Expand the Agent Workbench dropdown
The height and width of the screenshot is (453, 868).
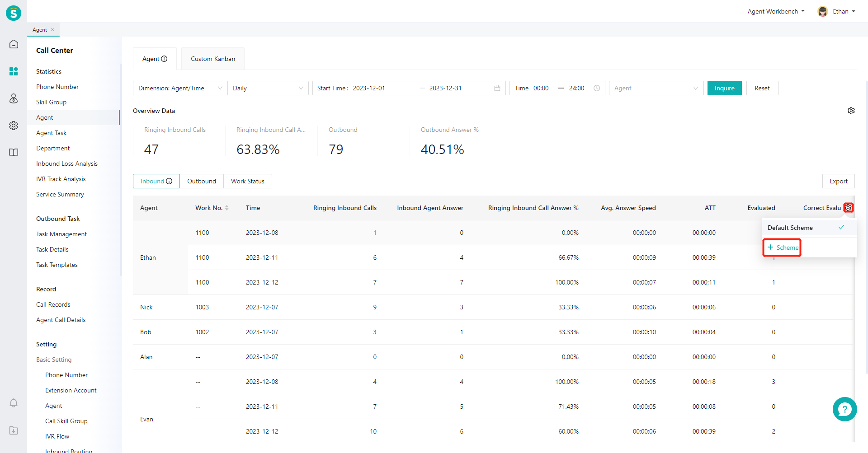click(776, 11)
